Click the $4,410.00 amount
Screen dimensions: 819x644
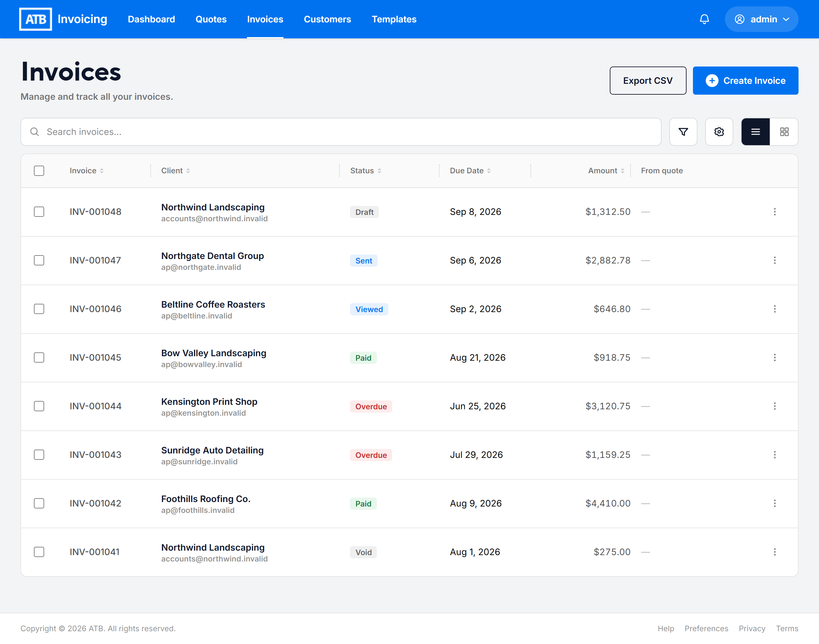[608, 503]
